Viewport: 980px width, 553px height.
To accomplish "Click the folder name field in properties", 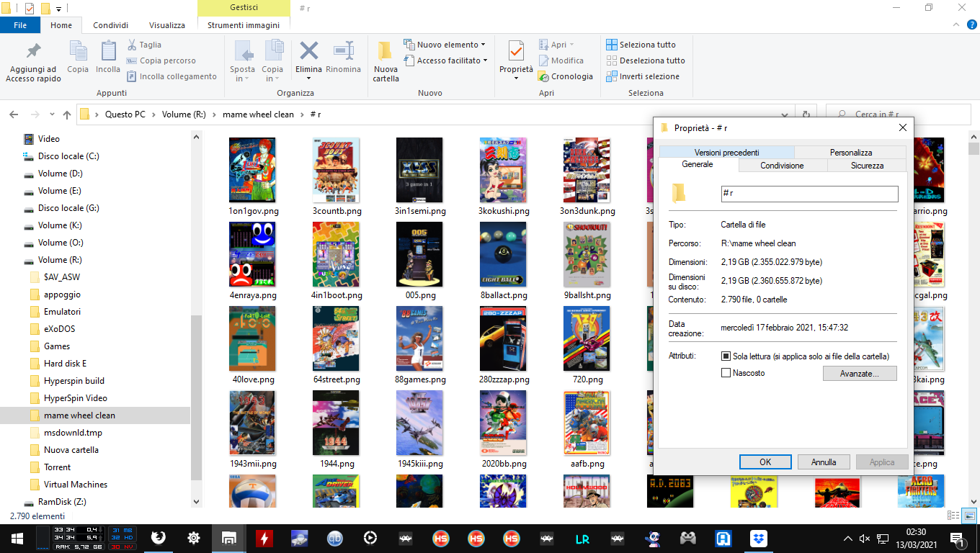I will click(808, 194).
